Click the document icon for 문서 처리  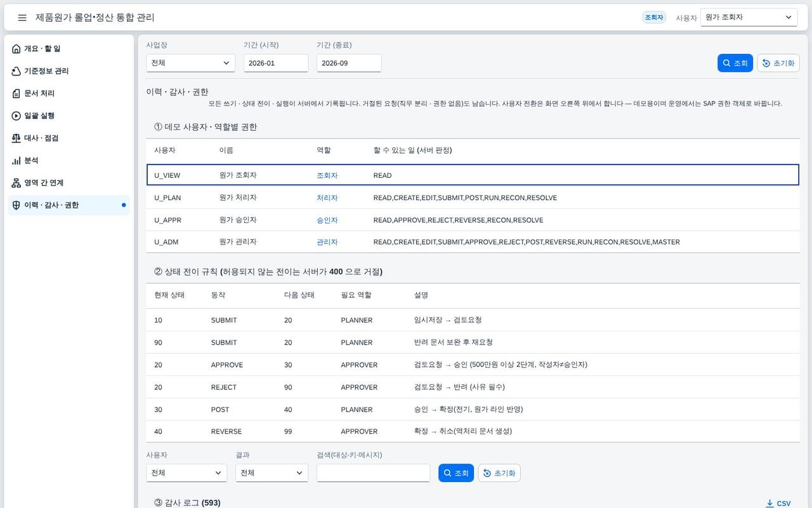click(16, 93)
